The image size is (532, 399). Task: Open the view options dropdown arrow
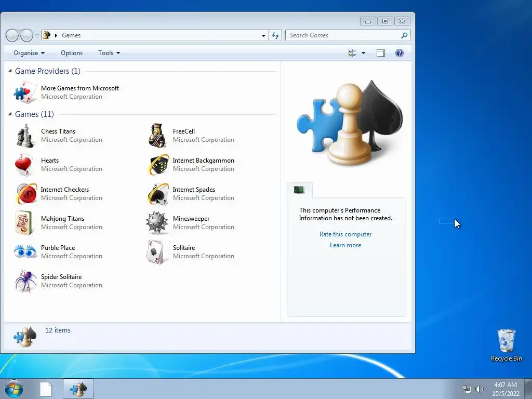click(363, 53)
